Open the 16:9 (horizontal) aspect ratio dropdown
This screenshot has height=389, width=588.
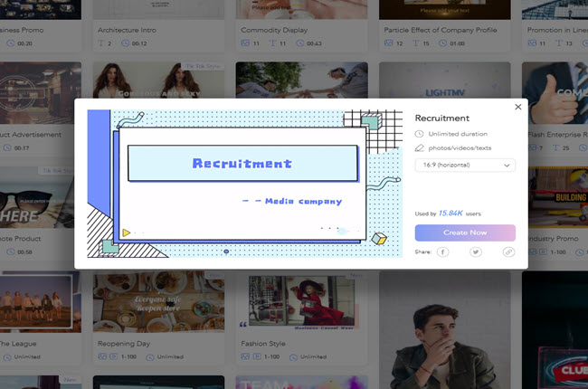pos(465,165)
